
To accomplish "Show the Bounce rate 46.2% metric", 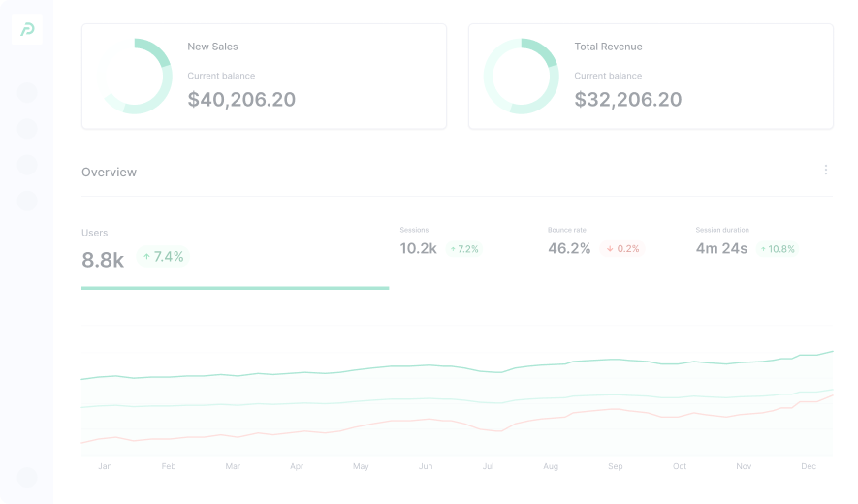I will [569, 248].
